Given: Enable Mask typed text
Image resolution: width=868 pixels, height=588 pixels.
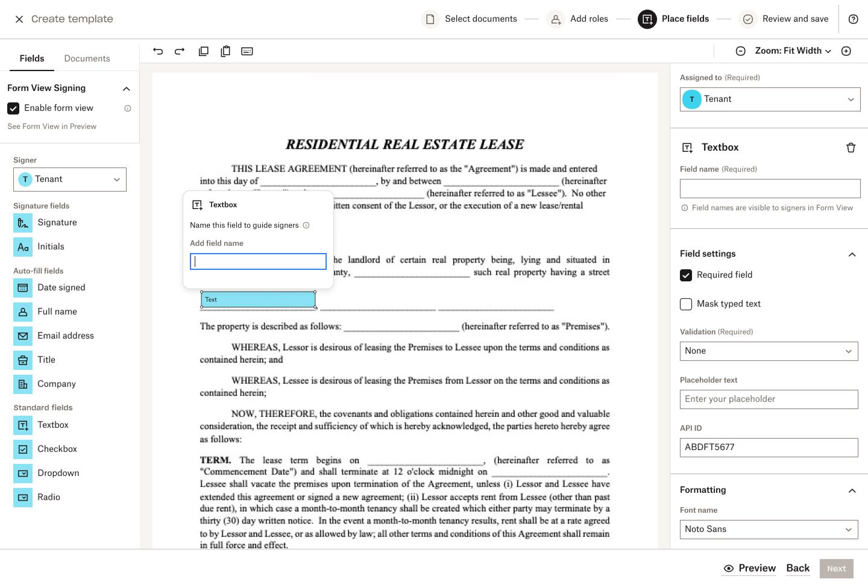Looking at the screenshot, I should 685,304.
